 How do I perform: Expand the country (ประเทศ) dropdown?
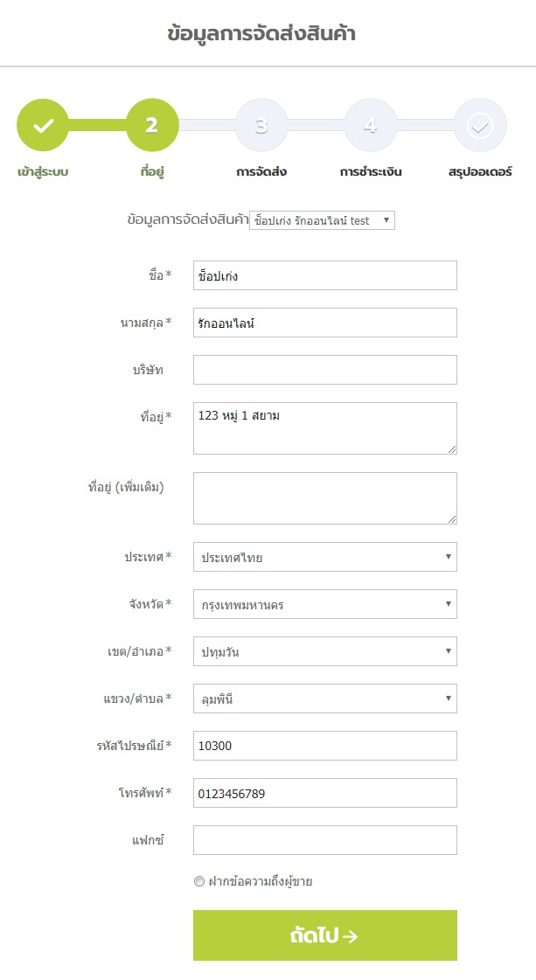(x=324, y=557)
